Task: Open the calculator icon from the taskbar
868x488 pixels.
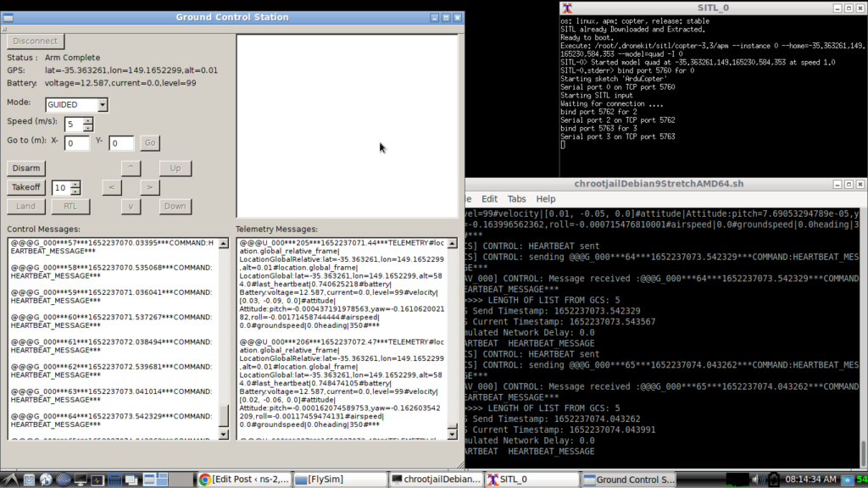Action: 115,479
